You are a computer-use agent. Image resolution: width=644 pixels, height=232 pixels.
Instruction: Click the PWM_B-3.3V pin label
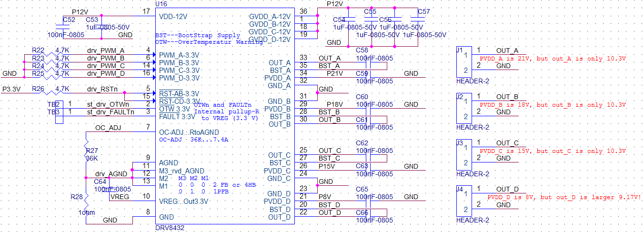pos(179,62)
